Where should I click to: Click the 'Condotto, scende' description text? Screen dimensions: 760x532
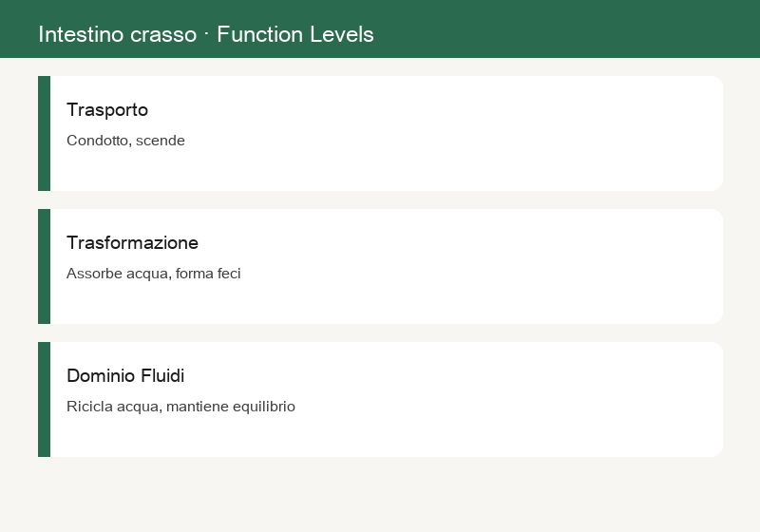(x=125, y=141)
